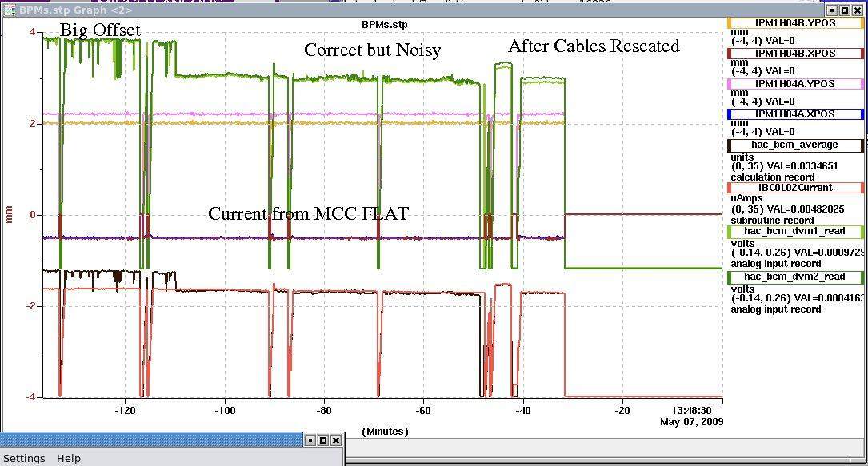Click the -60 time axis label
Viewport: 868px width, 466px height.
coord(423,411)
